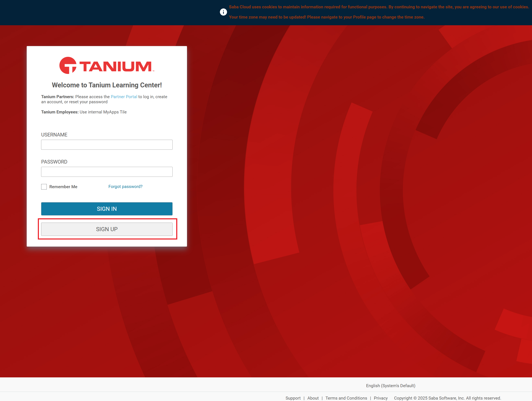
Task: Click the Welcome to Tanium Learning Center heading
Action: click(x=107, y=85)
